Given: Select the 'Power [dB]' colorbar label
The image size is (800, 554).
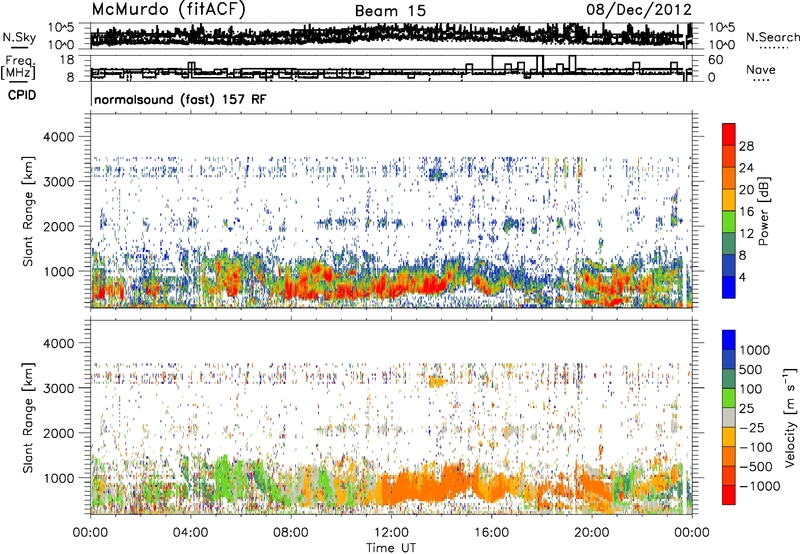Looking at the screenshot, I should coord(763,211).
